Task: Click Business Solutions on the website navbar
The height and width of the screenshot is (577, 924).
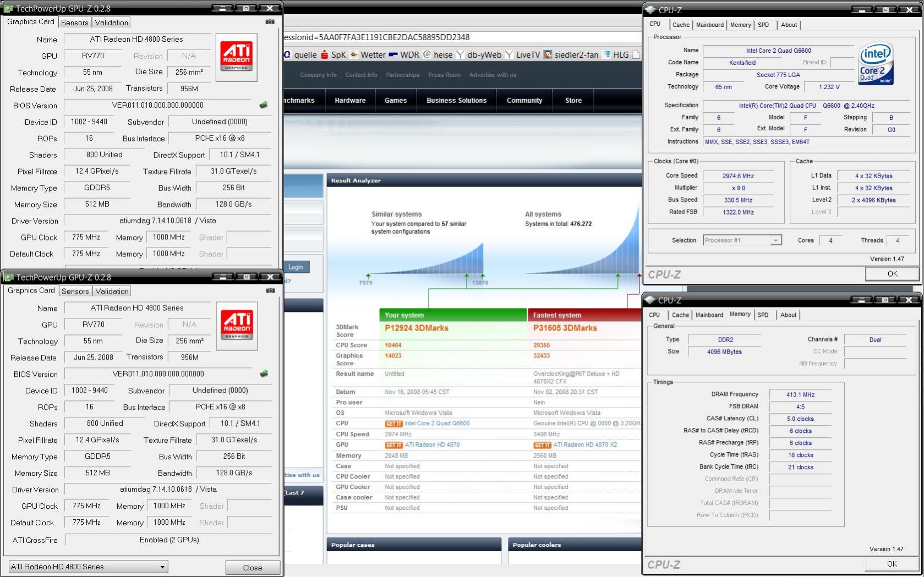Action: pos(457,101)
